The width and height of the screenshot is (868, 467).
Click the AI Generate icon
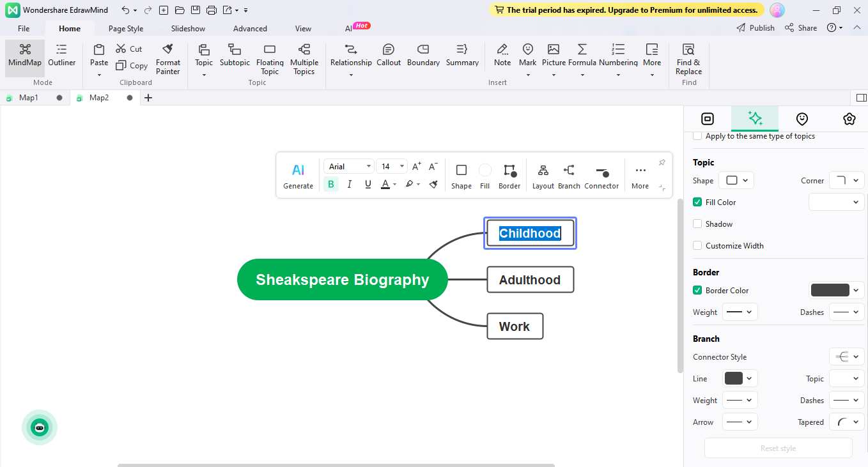pyautogui.click(x=298, y=170)
